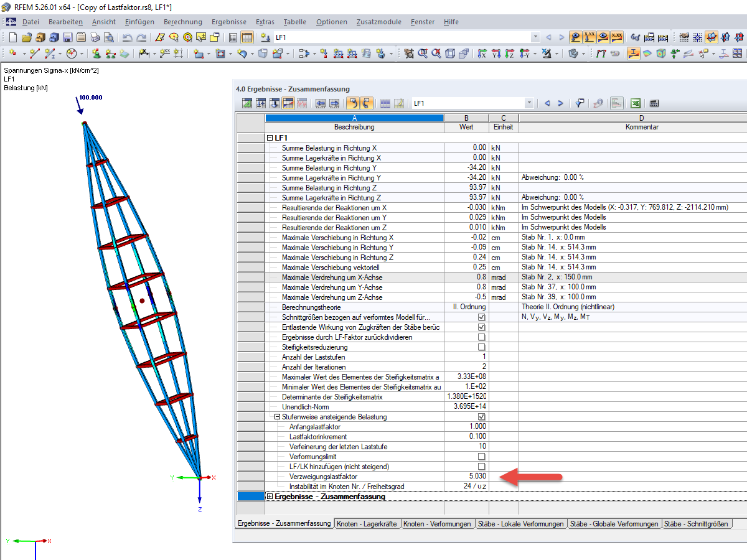Screen dimensions: 747x560
Task: Uncheck Stufenweise ansteigende Belastung
Action: [x=481, y=417]
